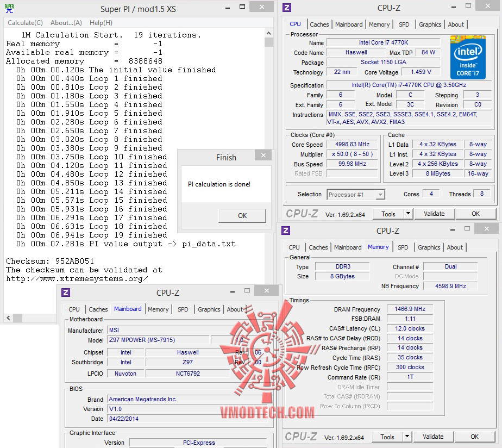This screenshot has height=448, width=502.
Task: Click the Super PI app icon in title bar
Action: point(9,8)
